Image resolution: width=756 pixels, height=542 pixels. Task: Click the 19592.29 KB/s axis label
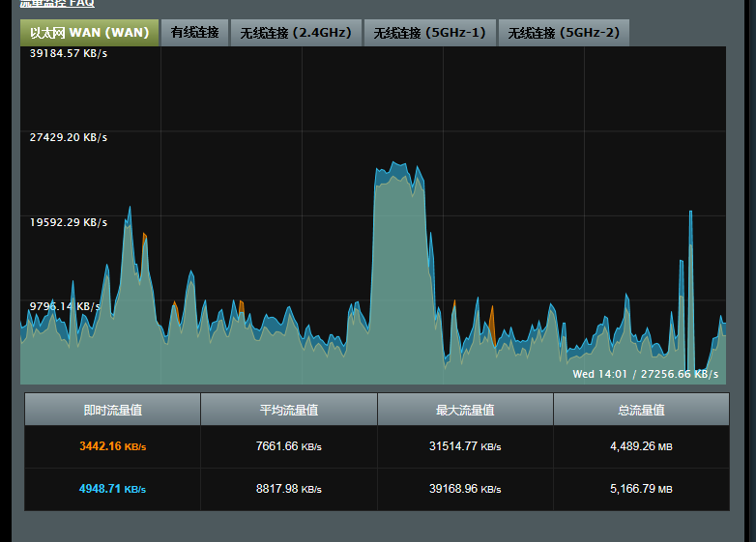[69, 222]
